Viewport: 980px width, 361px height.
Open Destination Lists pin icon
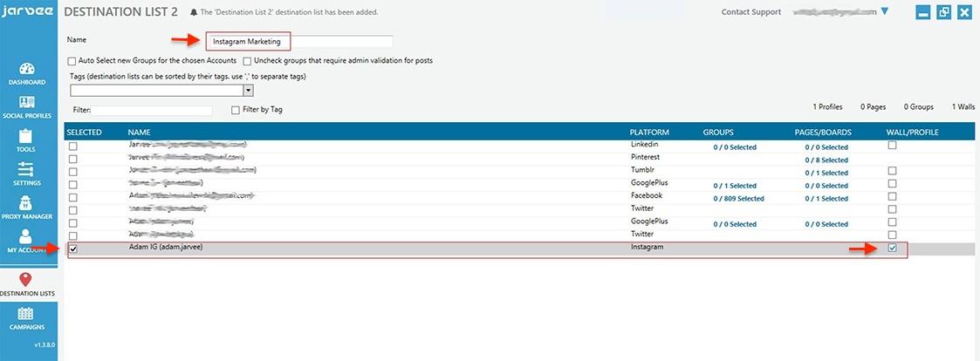(x=25, y=280)
